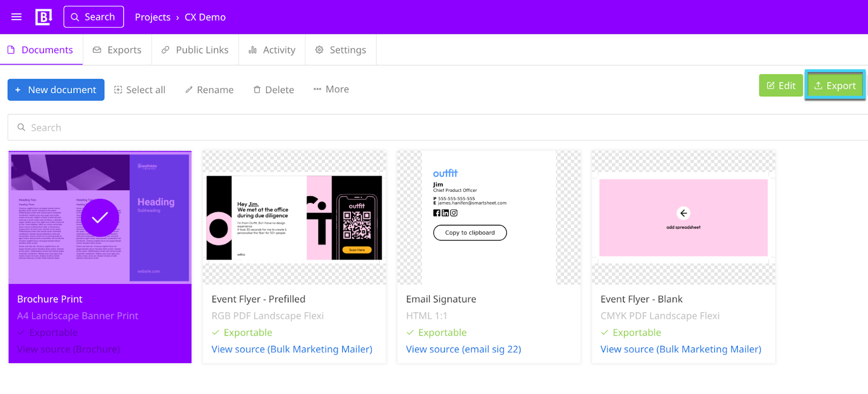This screenshot has height=394, width=868.
Task: Create a New document
Action: point(56,90)
